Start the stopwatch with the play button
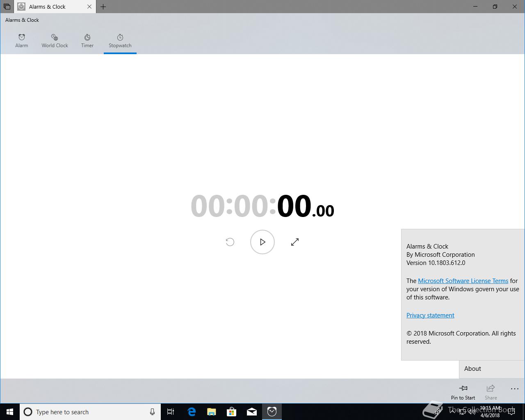 point(262,242)
